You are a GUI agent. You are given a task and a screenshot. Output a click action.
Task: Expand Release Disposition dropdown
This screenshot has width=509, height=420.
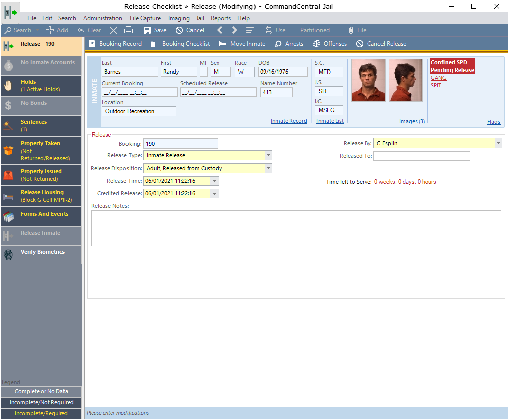(x=268, y=168)
